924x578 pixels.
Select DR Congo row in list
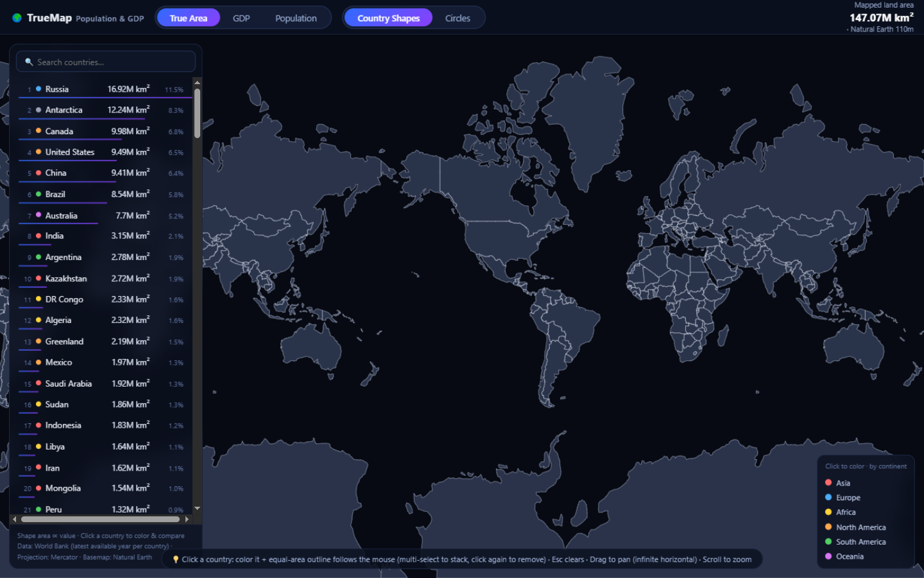click(105, 299)
